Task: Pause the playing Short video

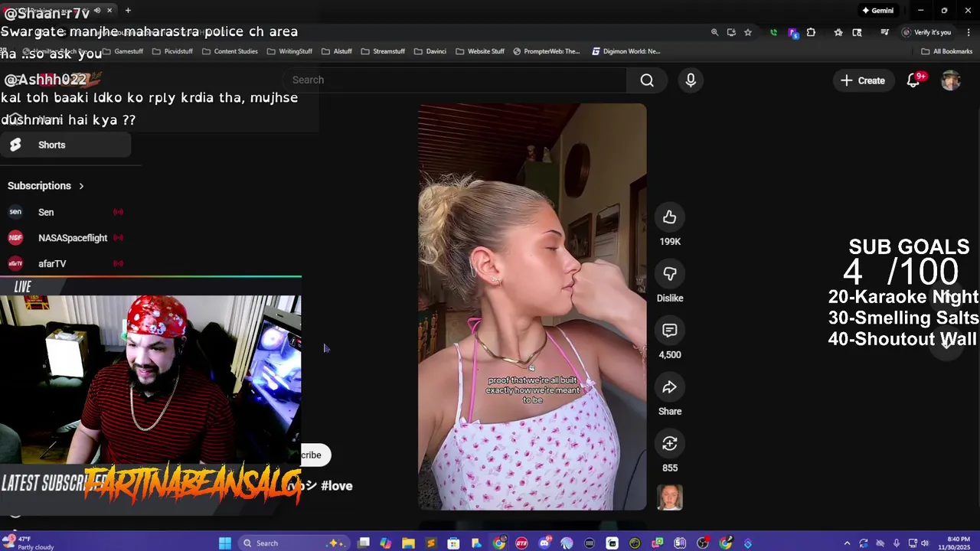Action: click(x=532, y=306)
